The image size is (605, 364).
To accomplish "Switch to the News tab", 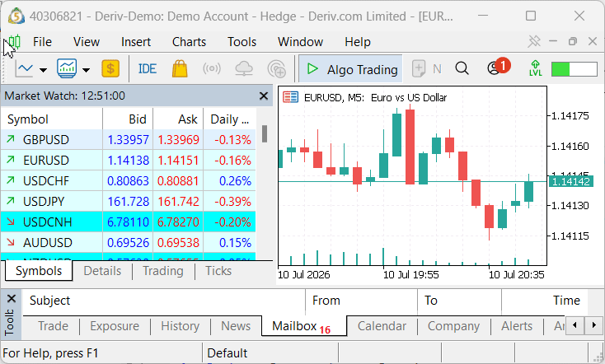I will [236, 326].
